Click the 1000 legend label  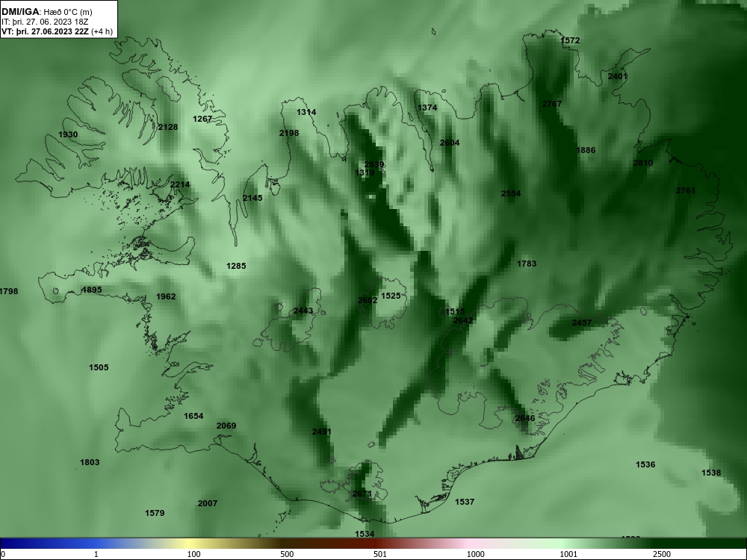point(475,554)
